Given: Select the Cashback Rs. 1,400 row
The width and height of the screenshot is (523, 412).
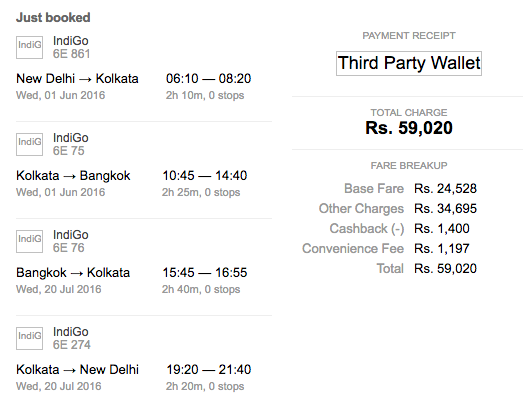Looking at the screenshot, I should coord(400,229).
